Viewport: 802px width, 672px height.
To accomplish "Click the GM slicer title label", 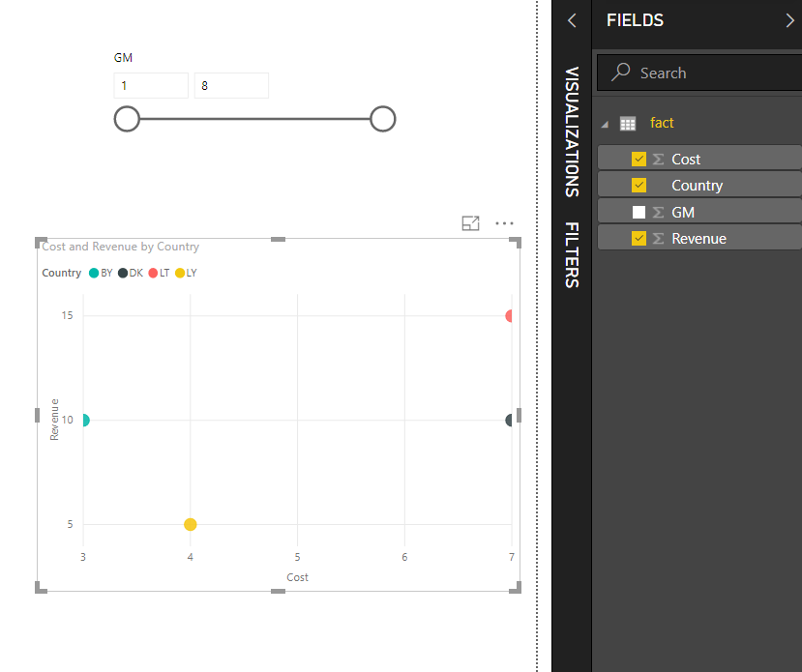I will coord(123,58).
